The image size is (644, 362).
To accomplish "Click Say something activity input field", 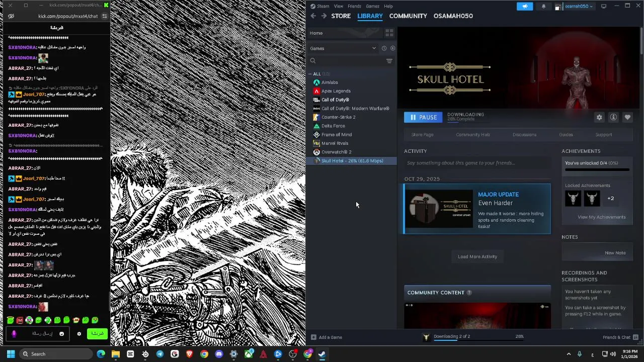I will tap(477, 163).
